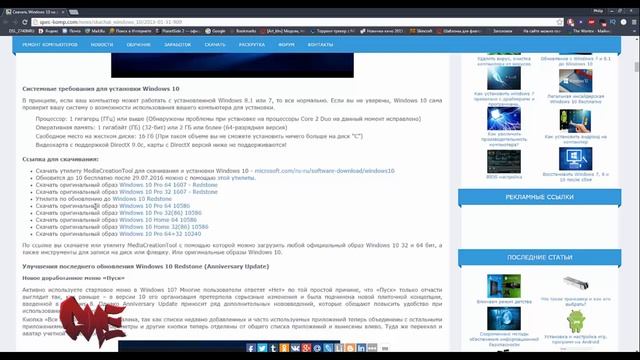Bookmark this page with the star icon
This screenshot has height=360, width=640.
[559, 22]
